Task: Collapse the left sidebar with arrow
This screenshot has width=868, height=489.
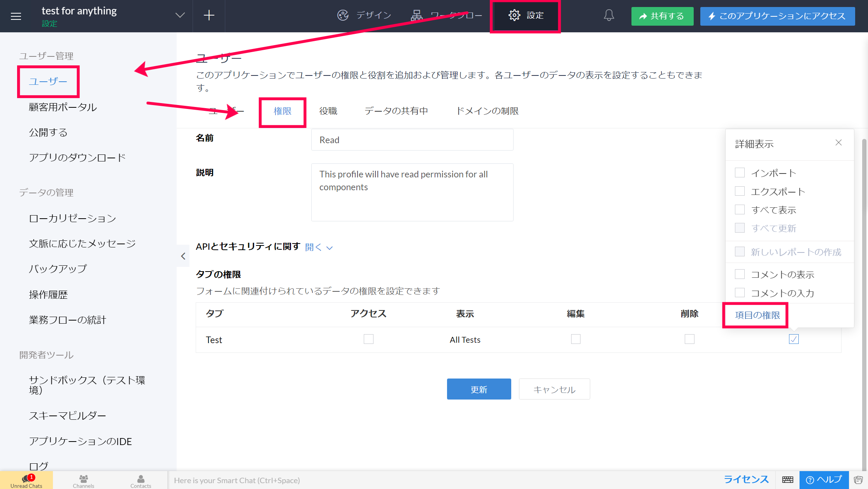Action: tap(183, 256)
